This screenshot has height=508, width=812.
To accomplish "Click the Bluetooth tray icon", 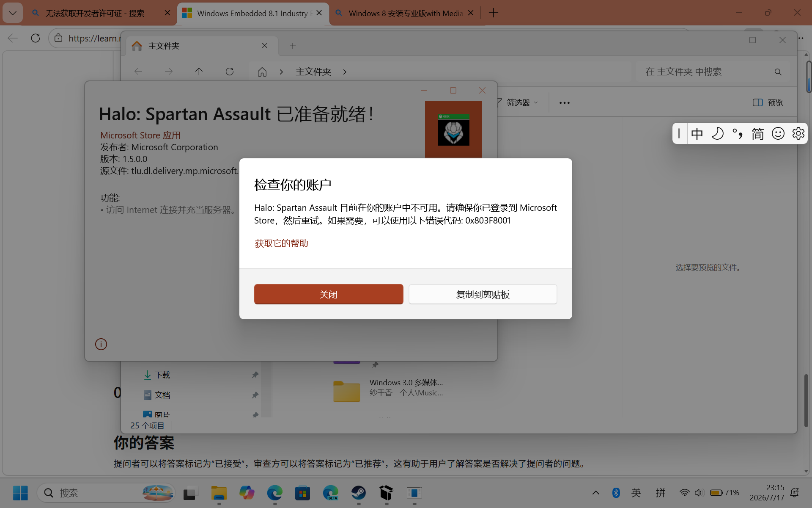I will click(616, 493).
